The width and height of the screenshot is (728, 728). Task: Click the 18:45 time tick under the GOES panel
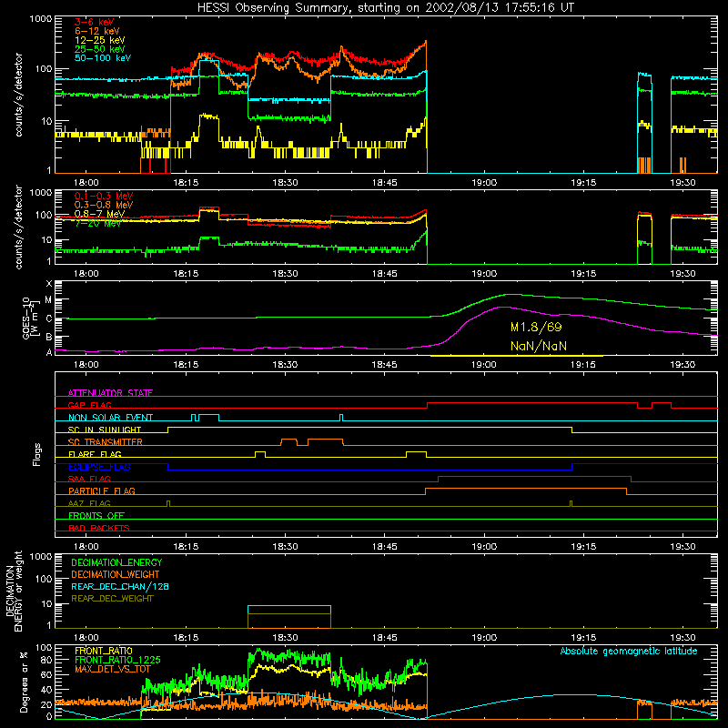click(x=384, y=365)
